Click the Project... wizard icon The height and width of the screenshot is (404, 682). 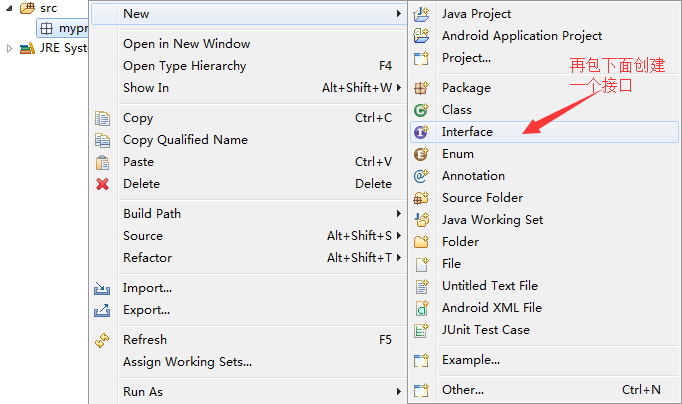coord(421,58)
